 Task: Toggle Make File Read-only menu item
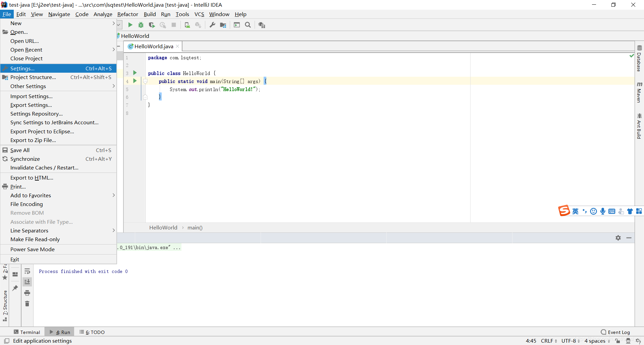coord(58,239)
